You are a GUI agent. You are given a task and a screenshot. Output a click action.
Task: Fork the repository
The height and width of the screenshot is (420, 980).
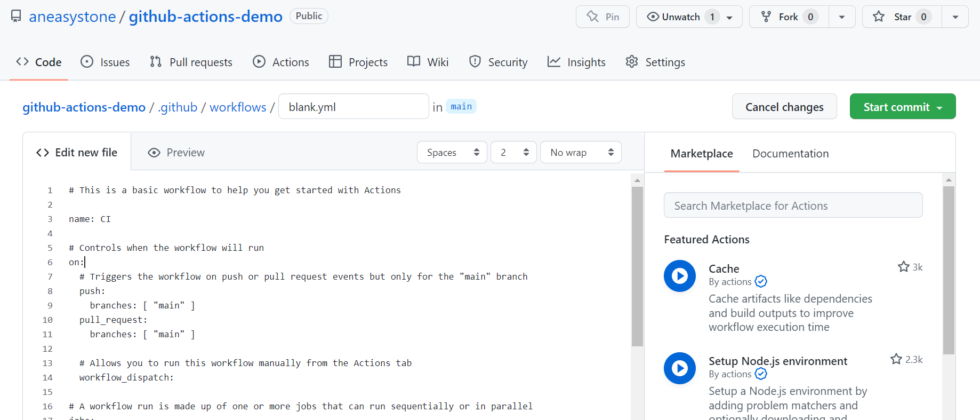coord(789,17)
